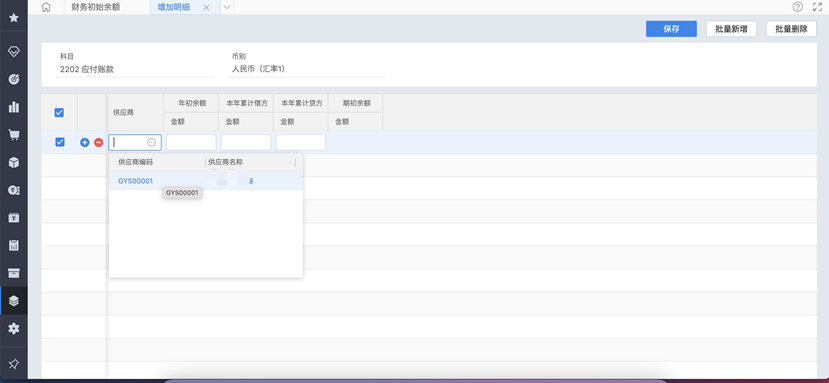Toggle the select-all checkbox in header
The width and height of the screenshot is (829, 383).
[x=59, y=112]
